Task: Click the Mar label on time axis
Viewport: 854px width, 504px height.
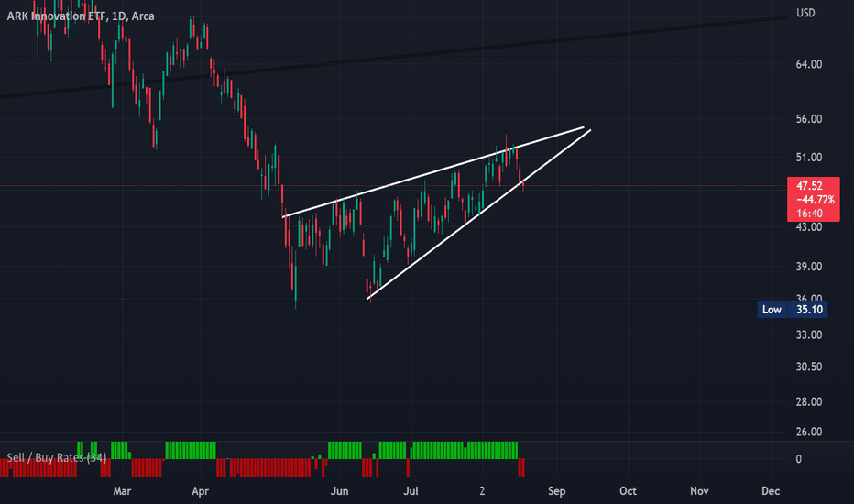Action: pyautogui.click(x=122, y=491)
